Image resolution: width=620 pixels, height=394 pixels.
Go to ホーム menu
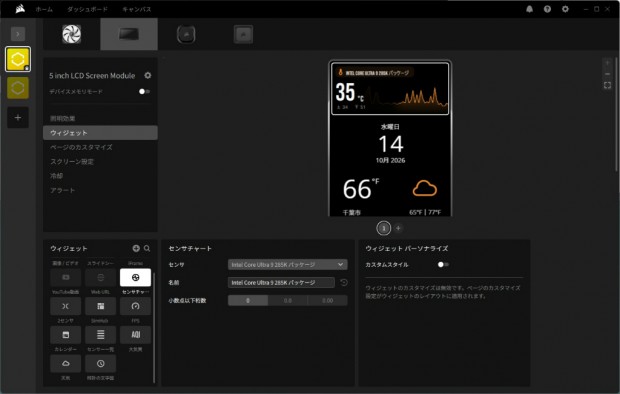tap(44, 9)
